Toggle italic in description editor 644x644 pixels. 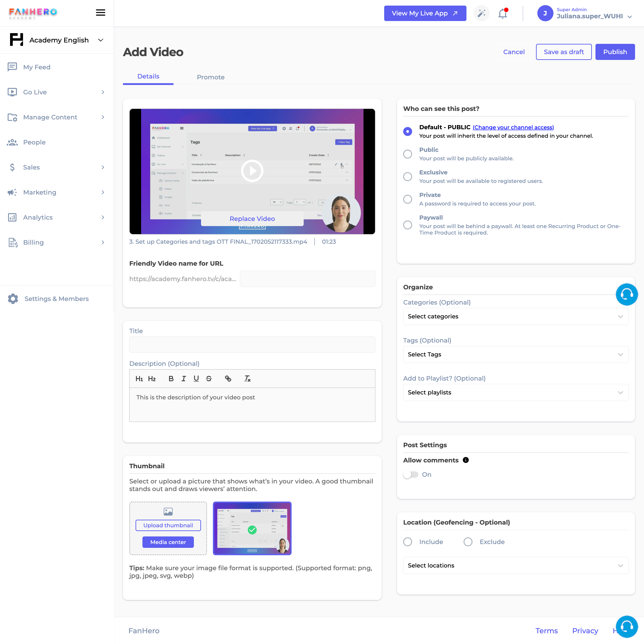coord(184,379)
